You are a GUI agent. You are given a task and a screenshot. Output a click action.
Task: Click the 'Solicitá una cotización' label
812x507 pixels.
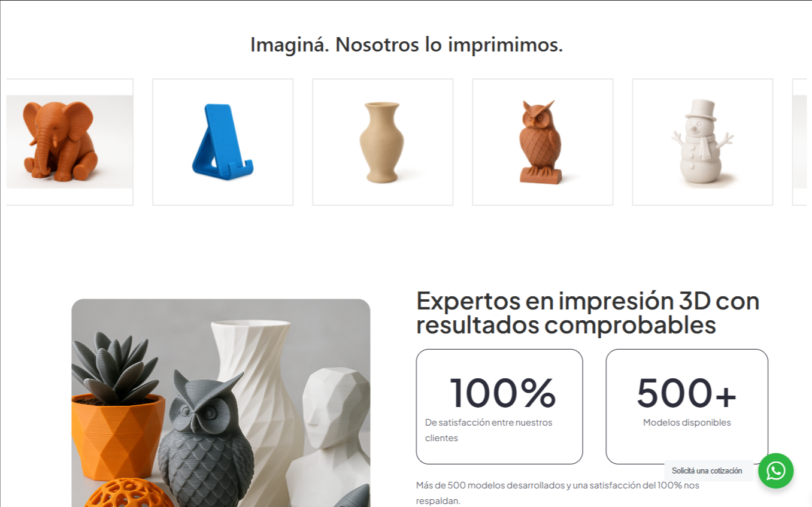707,471
